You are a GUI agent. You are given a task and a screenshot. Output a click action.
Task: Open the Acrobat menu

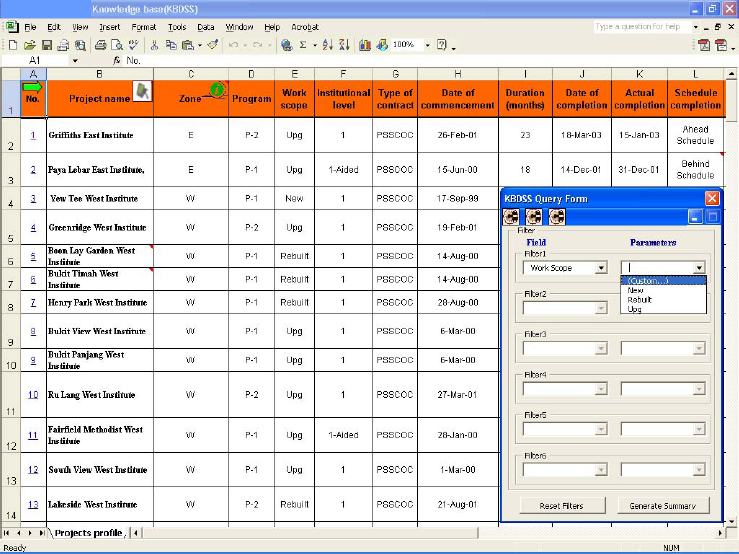[x=305, y=27]
